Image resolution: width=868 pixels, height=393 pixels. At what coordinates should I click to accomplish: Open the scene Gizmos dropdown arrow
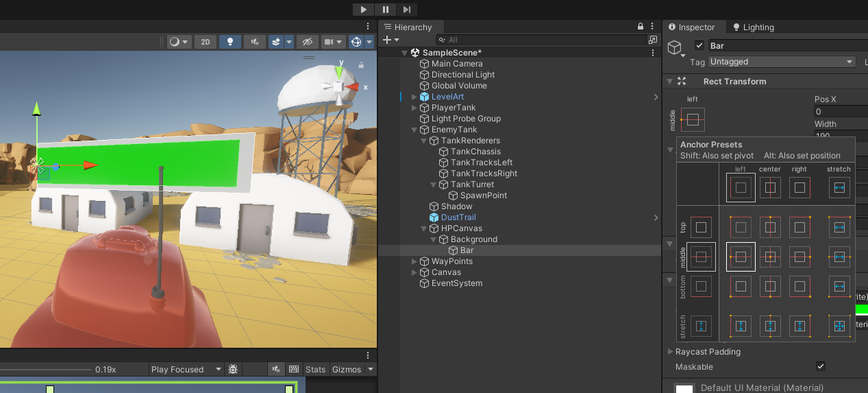[370, 42]
